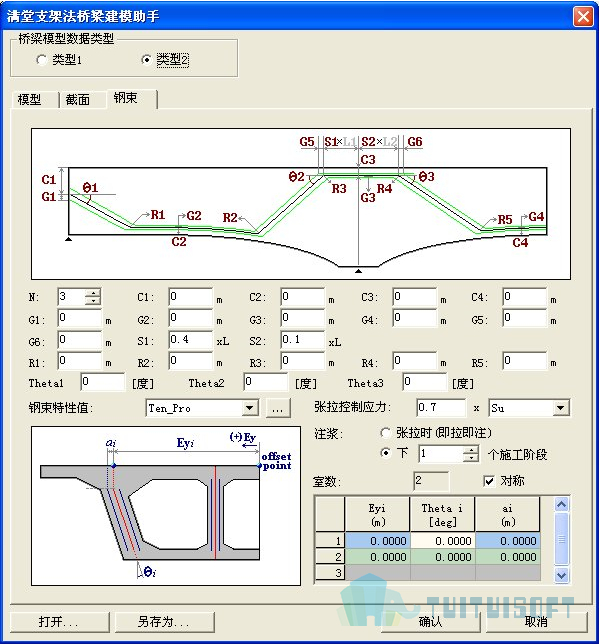Click the table scrollbar thumb
This screenshot has width=600, height=644.
pyautogui.click(x=561, y=538)
